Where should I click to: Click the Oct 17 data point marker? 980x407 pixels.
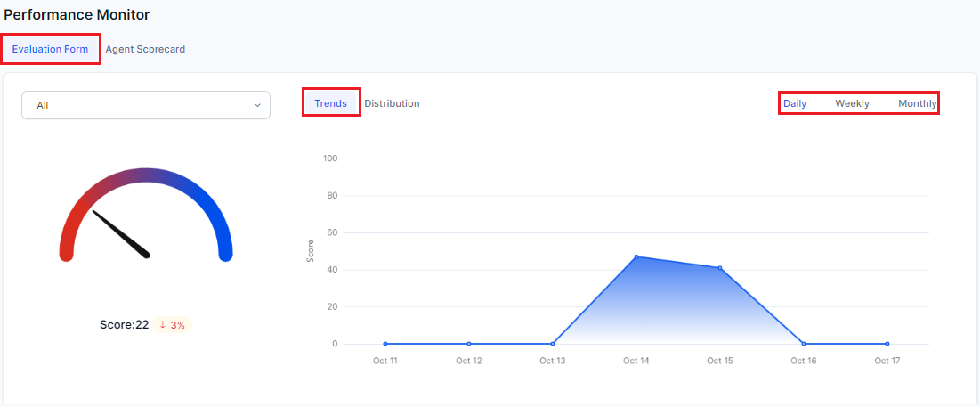(x=887, y=344)
